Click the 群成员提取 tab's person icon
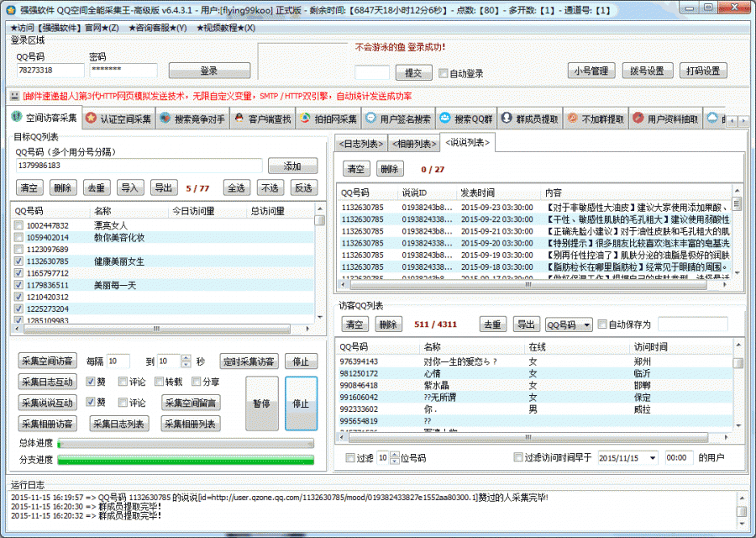Screen dimensions: 756x538 pos(507,118)
